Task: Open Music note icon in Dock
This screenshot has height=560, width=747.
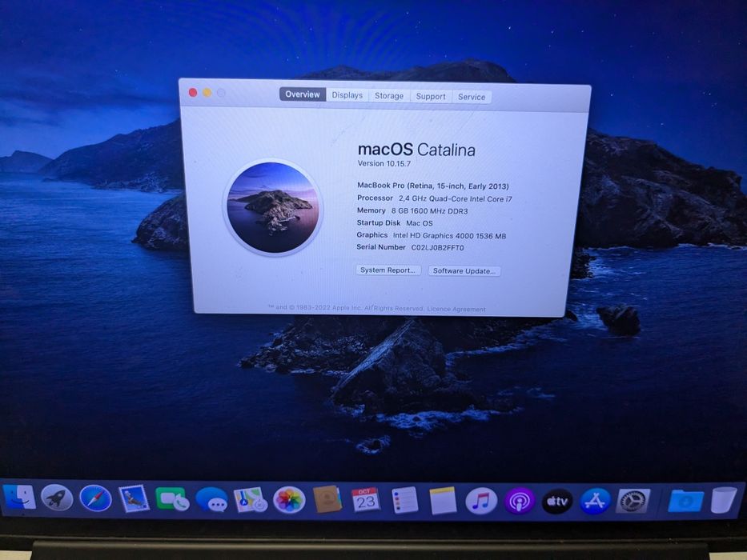Action: coord(481,501)
